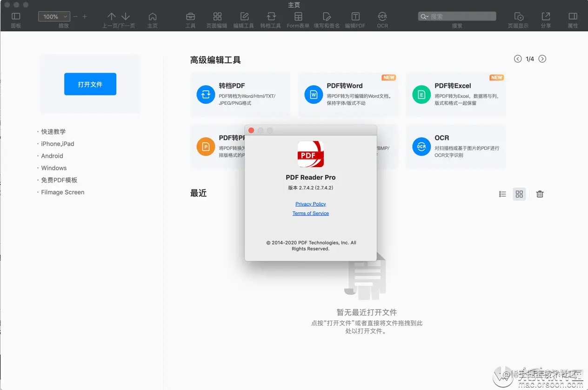Viewport: 588px width, 390px height.
Task: Open Terms of Service link
Action: [311, 213]
